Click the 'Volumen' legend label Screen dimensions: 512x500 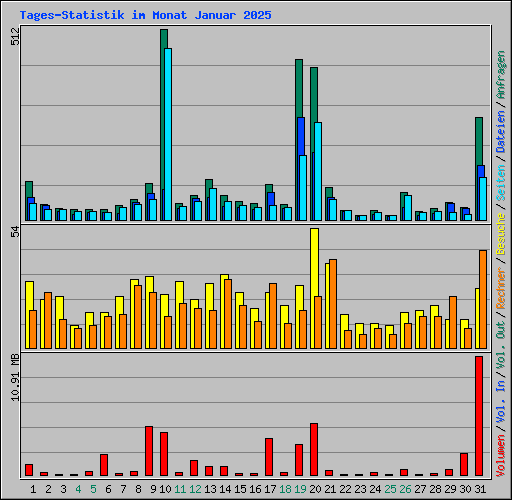pos(501,456)
